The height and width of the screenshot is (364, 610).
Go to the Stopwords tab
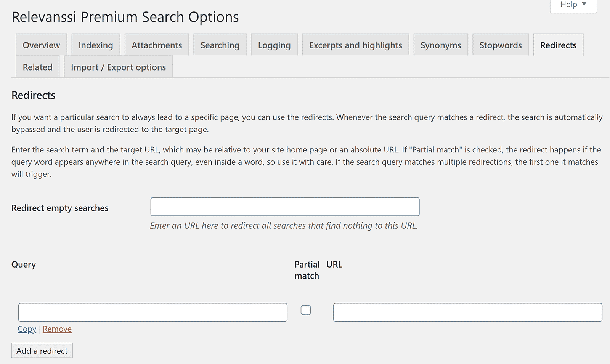(500, 45)
